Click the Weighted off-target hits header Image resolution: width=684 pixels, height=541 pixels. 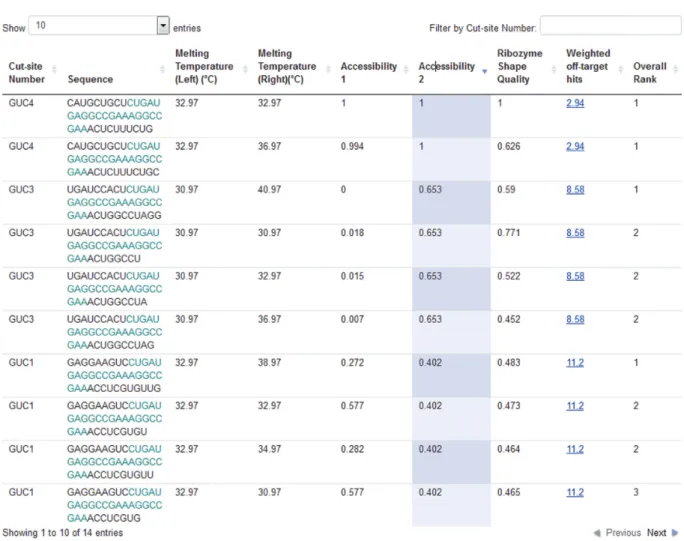(x=587, y=66)
